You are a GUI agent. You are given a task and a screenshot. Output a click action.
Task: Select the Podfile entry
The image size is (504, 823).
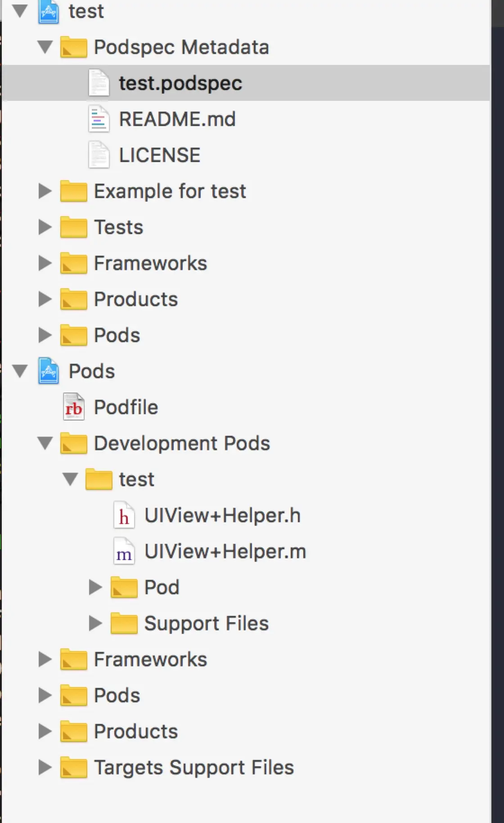pos(126,407)
